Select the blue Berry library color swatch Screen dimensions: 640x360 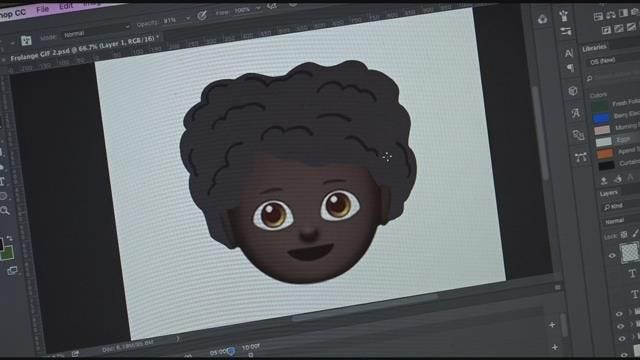(x=601, y=118)
